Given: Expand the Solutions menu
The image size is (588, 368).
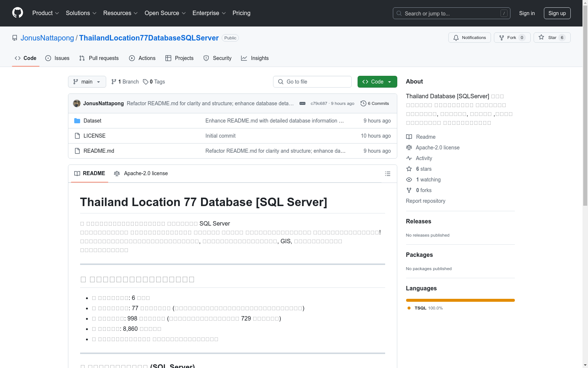Looking at the screenshot, I should point(81,13).
